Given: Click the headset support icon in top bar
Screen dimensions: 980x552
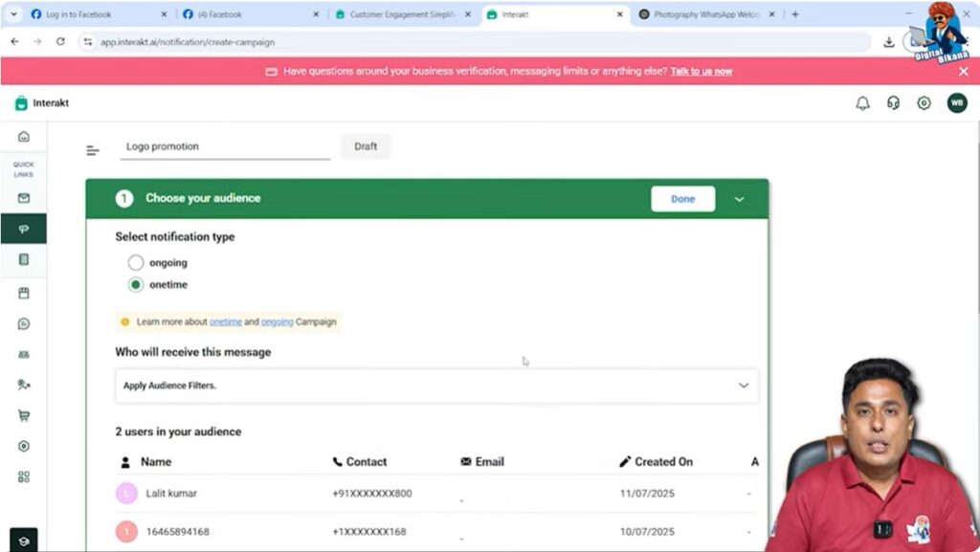Looking at the screenshot, I should pyautogui.click(x=893, y=102).
